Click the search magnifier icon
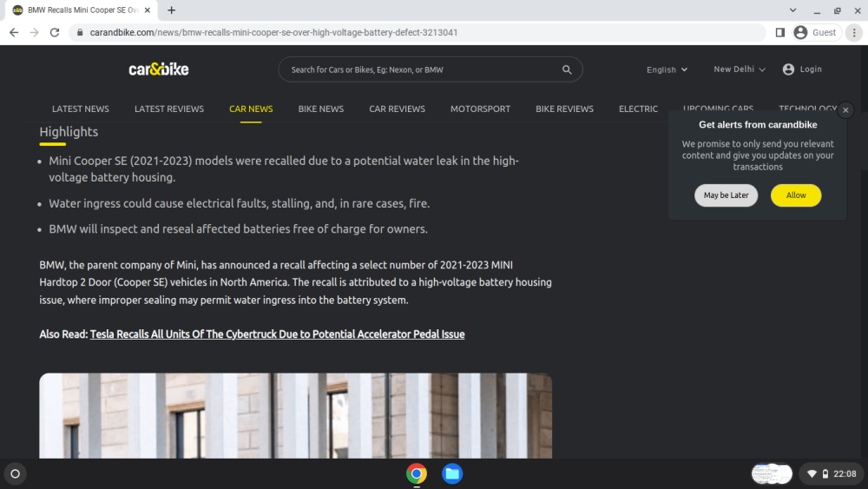Image resolution: width=868 pixels, height=489 pixels. [x=567, y=69]
